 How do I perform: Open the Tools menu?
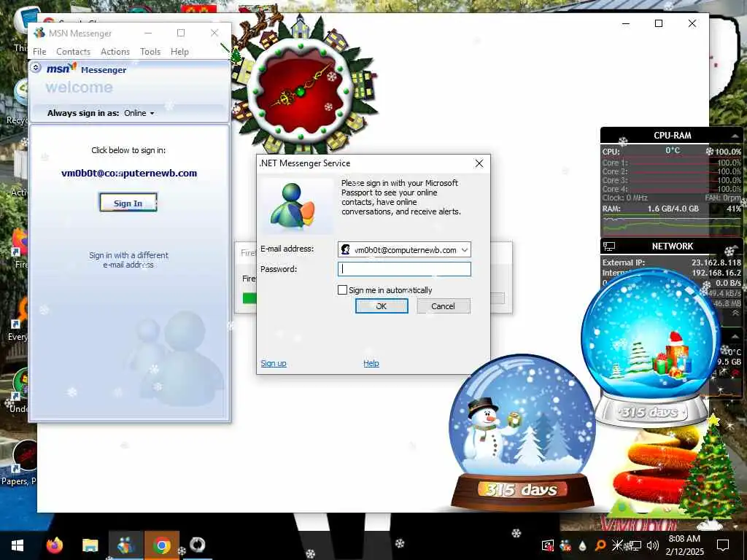coord(150,52)
